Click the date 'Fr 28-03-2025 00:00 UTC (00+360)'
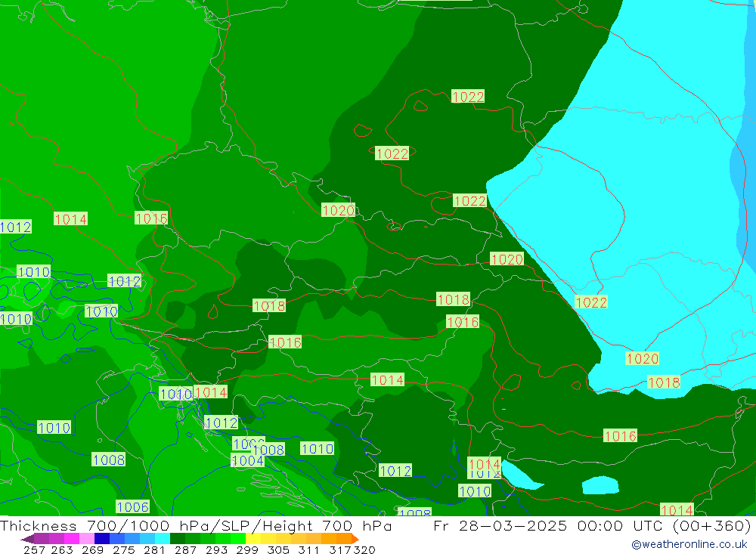The width and height of the screenshot is (756, 554). point(592,525)
